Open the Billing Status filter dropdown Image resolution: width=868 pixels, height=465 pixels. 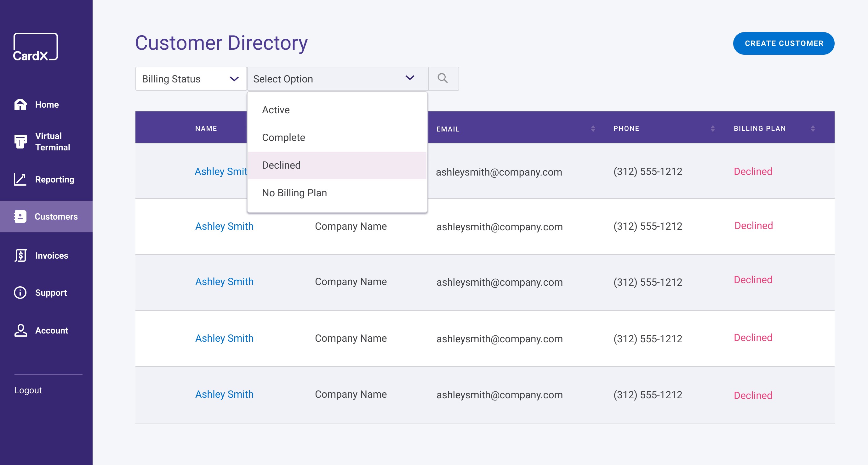click(x=191, y=78)
